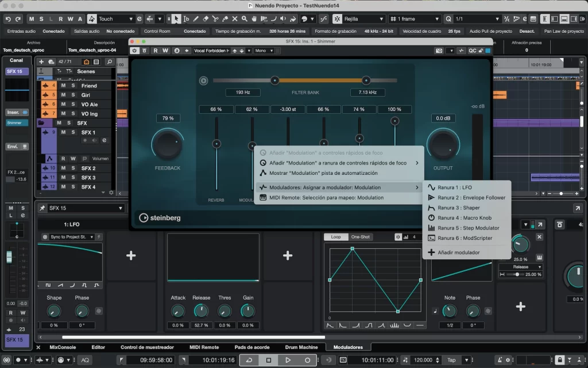Image resolution: width=588 pixels, height=368 pixels.
Task: Click the pin icon beside SFX 15 selector
Action: click(x=42, y=208)
